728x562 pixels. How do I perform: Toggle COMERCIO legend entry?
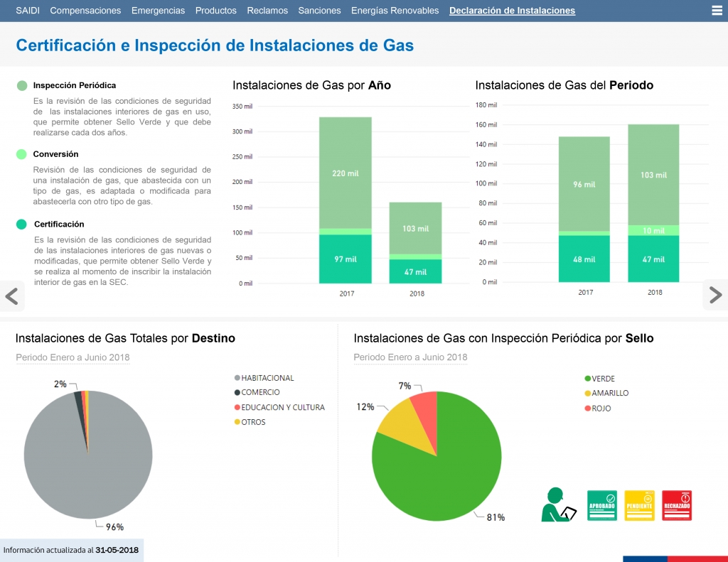tap(257, 392)
